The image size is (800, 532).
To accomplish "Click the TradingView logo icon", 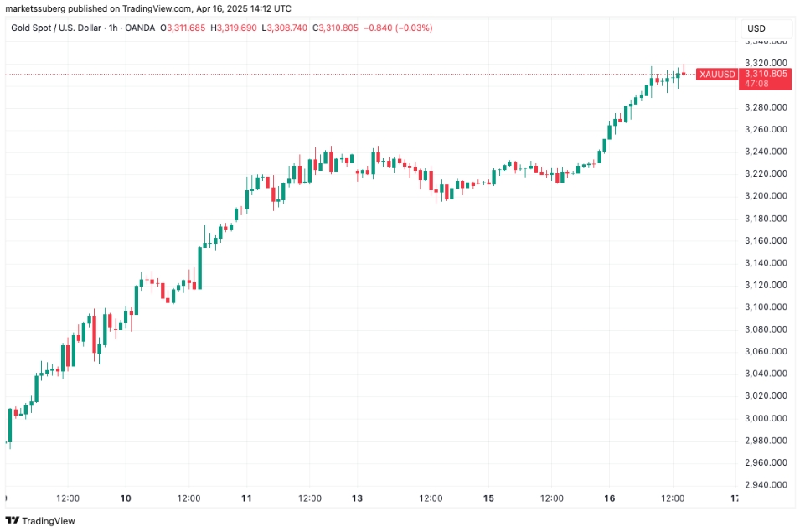I will point(13,520).
